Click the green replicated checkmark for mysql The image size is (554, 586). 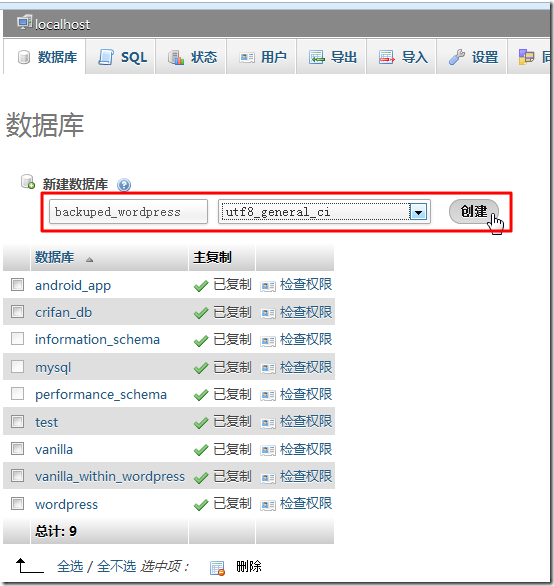(x=201, y=368)
